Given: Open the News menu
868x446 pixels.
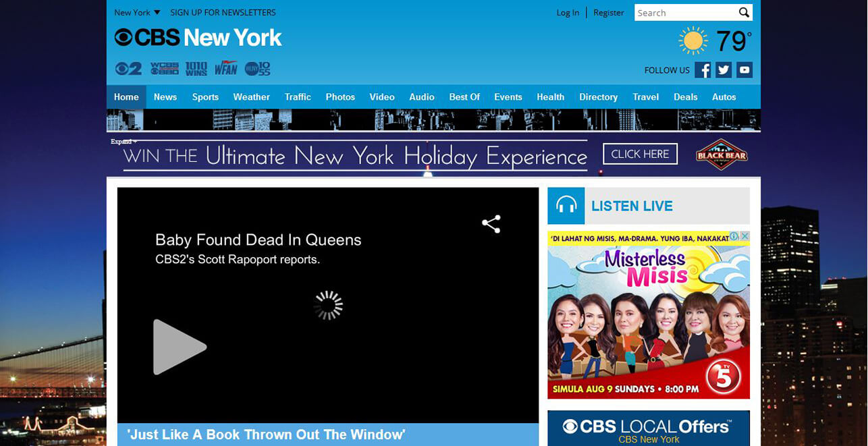Looking at the screenshot, I should (x=165, y=97).
